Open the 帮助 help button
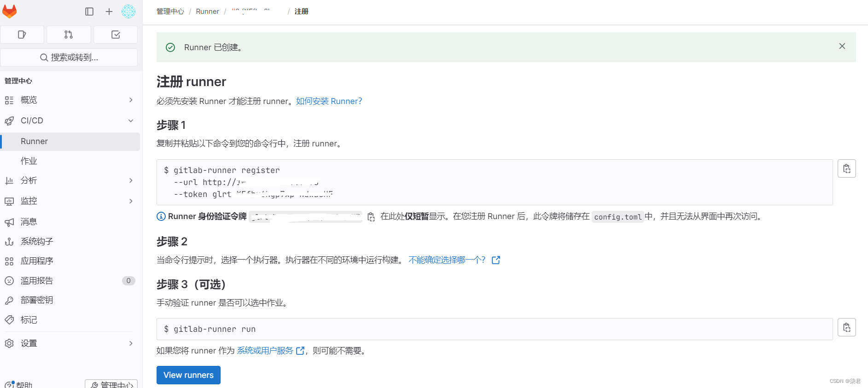 point(18,384)
